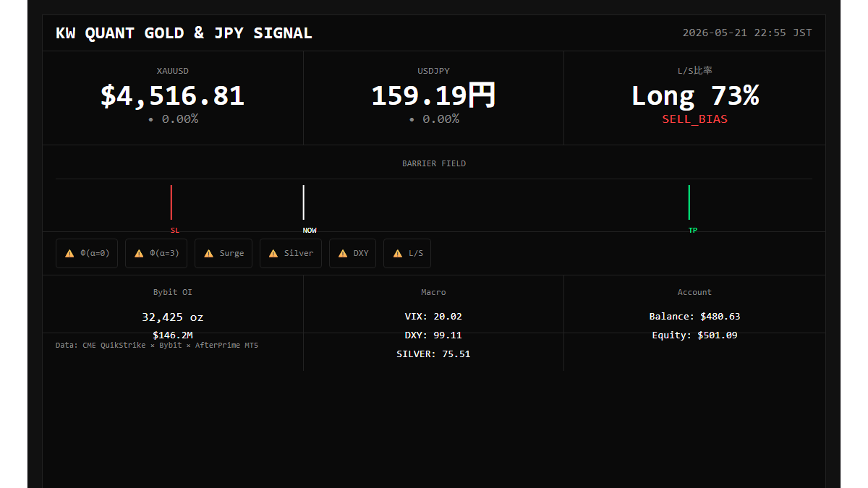Image resolution: width=868 pixels, height=488 pixels.
Task: Click the Account heading
Action: tap(695, 293)
